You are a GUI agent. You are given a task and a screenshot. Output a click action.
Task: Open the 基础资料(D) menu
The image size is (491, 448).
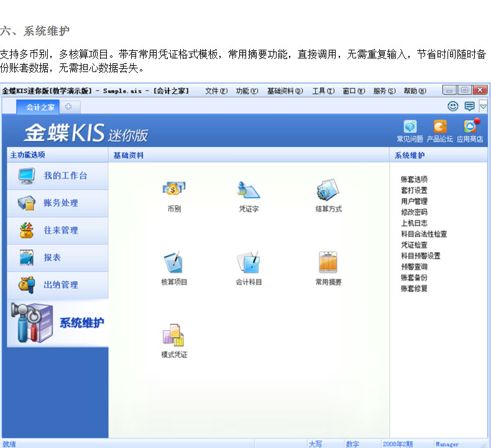(x=285, y=91)
